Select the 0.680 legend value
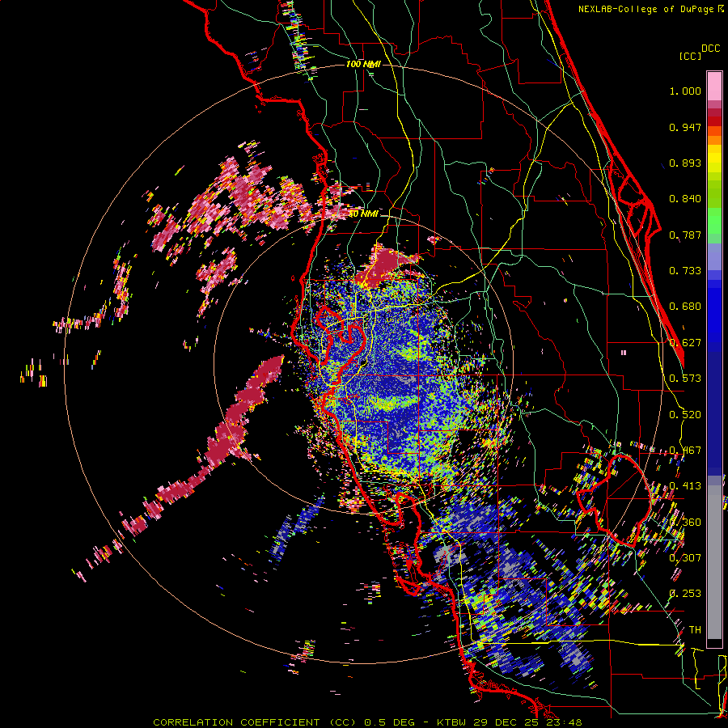The image size is (728, 728). (x=685, y=307)
